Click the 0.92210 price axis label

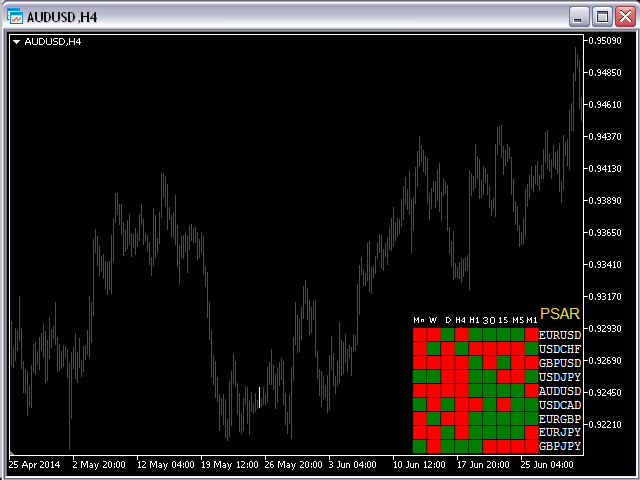[x=605, y=425]
